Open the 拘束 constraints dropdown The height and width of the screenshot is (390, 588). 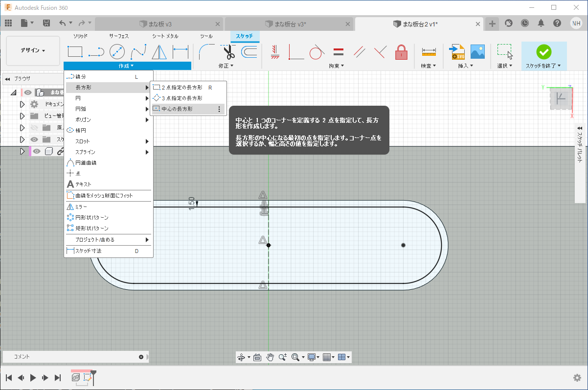tap(336, 66)
